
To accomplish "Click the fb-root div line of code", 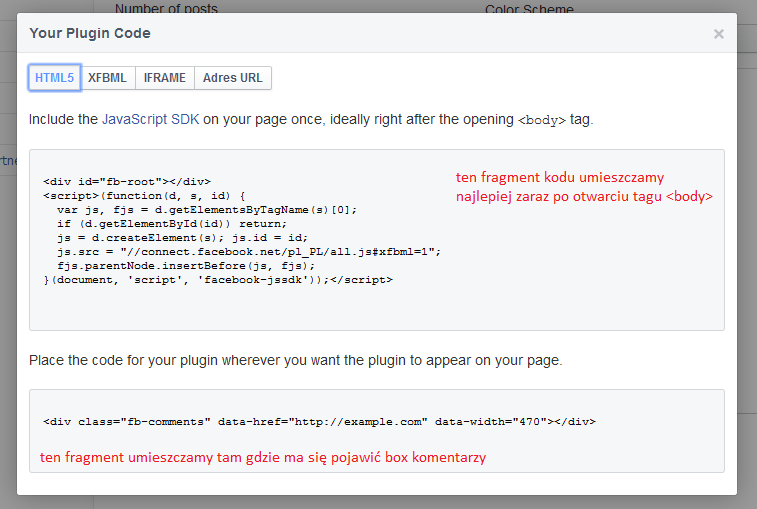I will [127, 182].
